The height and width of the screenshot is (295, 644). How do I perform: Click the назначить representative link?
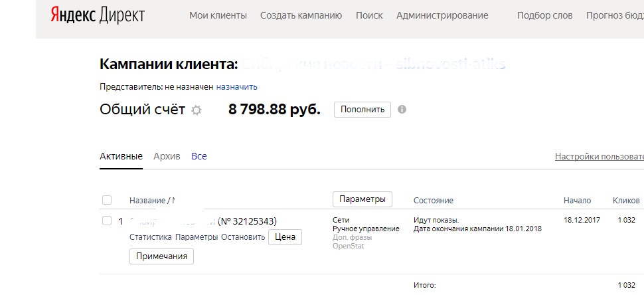tap(237, 86)
